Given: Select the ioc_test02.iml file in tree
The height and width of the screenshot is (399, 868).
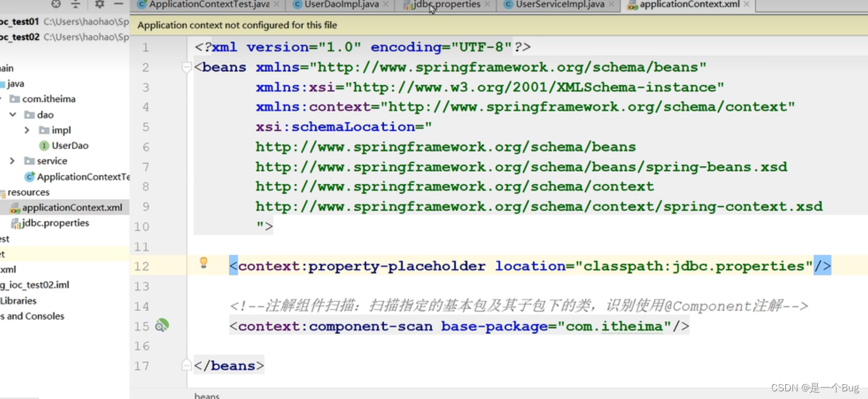Looking at the screenshot, I should click(x=34, y=284).
